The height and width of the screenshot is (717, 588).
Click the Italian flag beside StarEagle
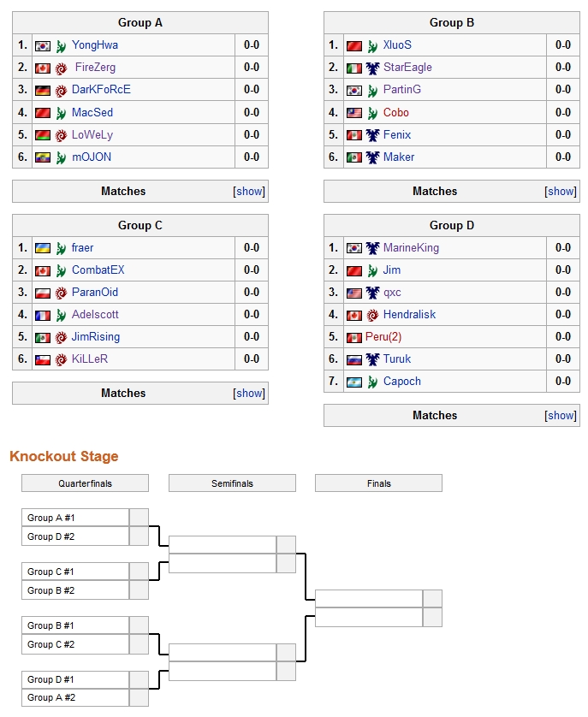(354, 68)
